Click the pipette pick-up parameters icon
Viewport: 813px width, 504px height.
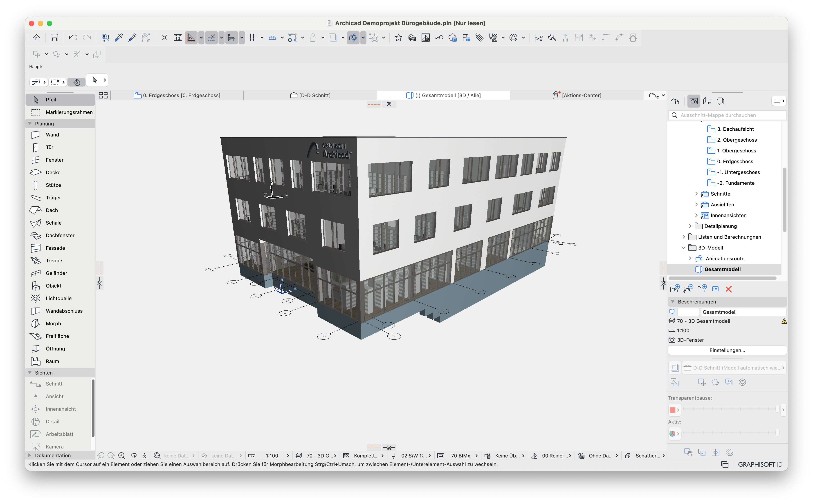point(119,38)
